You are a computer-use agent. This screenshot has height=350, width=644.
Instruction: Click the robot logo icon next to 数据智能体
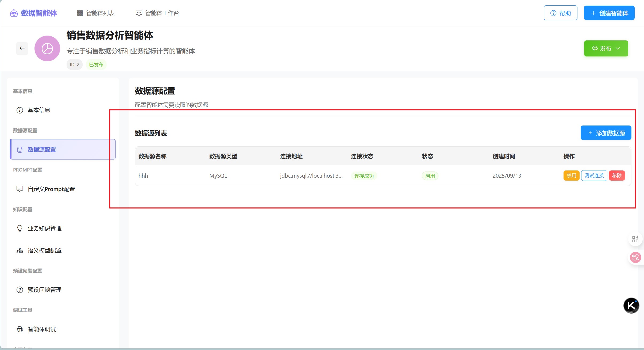[x=14, y=13]
